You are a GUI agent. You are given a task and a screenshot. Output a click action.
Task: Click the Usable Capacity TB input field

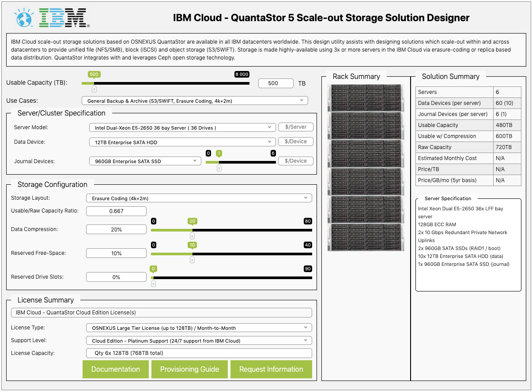click(276, 83)
